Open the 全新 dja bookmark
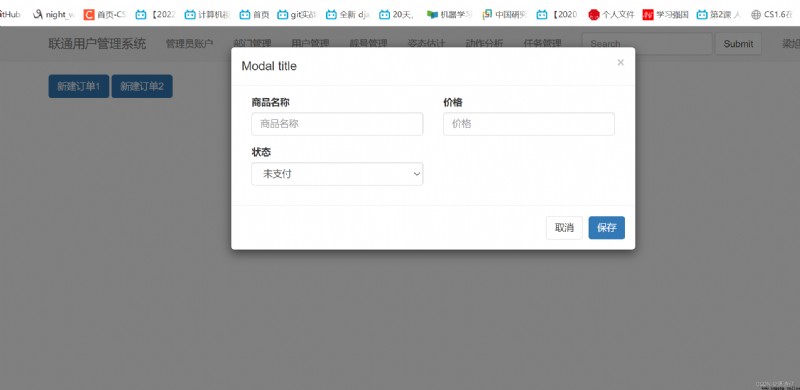The image size is (800, 390). click(348, 14)
